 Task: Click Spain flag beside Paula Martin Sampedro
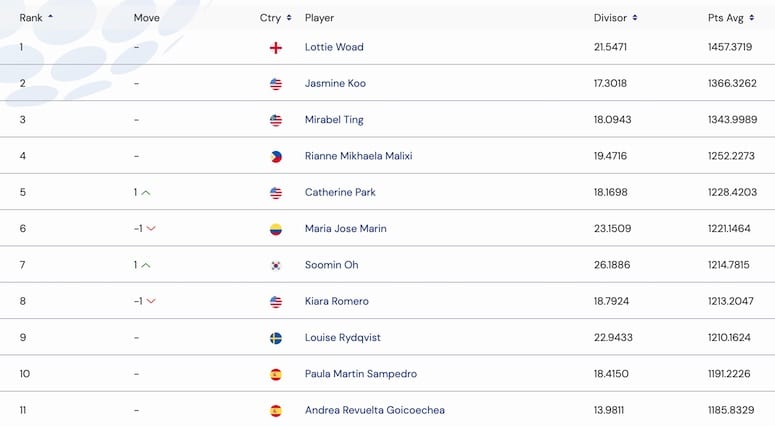[276, 375]
